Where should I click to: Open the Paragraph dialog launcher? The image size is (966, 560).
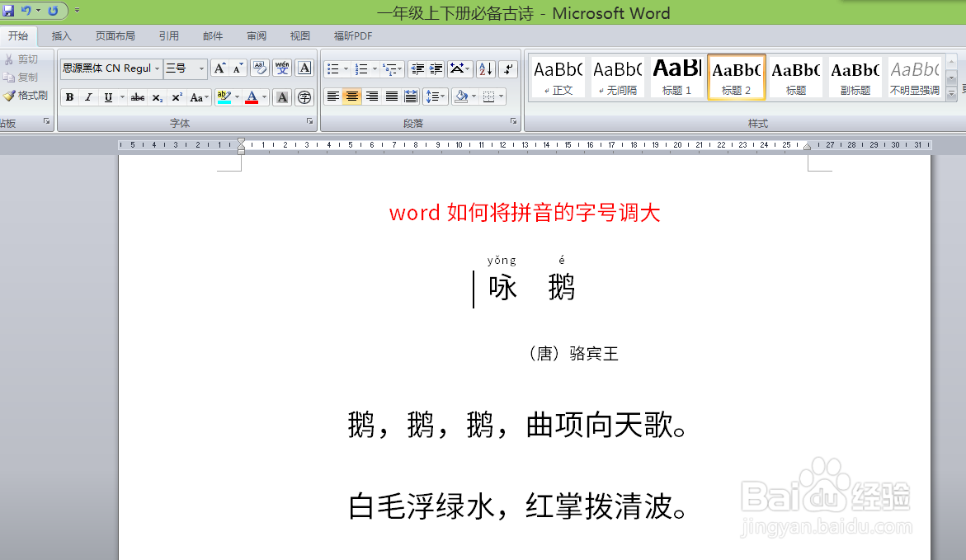point(513,122)
